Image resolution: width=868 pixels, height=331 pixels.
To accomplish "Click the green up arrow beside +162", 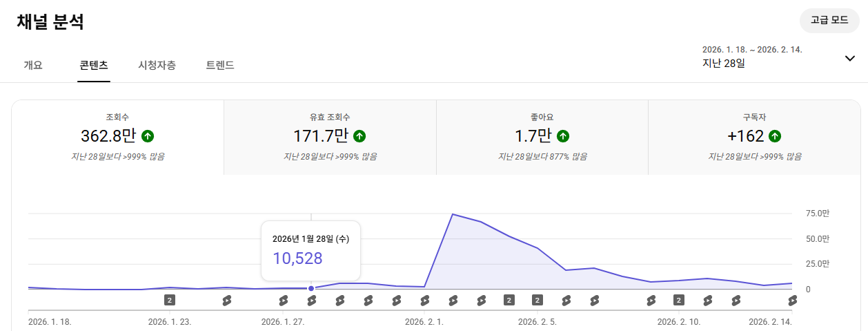I will pyautogui.click(x=775, y=136).
